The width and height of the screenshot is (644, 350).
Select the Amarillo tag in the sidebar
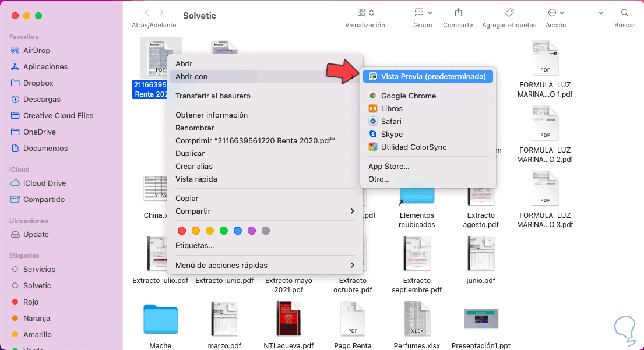pyautogui.click(x=31, y=334)
